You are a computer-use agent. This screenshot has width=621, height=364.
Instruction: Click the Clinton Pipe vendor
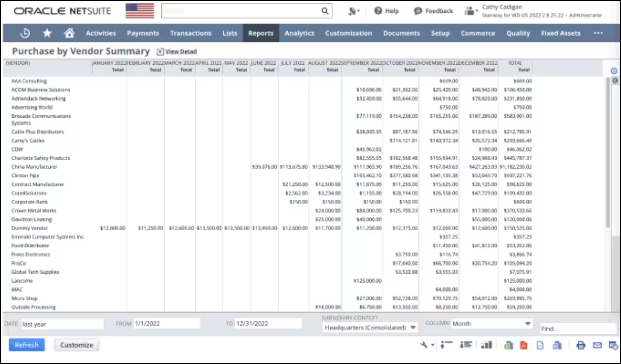click(x=25, y=175)
